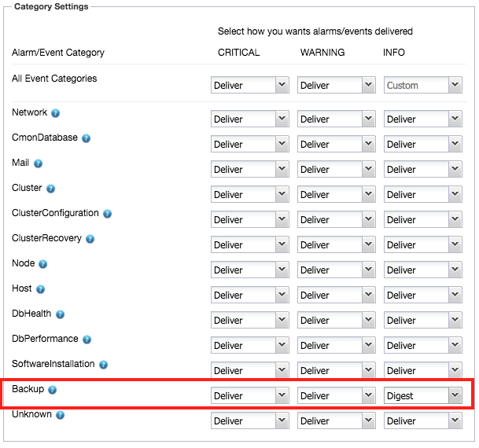The height and width of the screenshot is (448, 479).
Task: Expand the Node CRITICAL dropdown
Action: click(250, 270)
